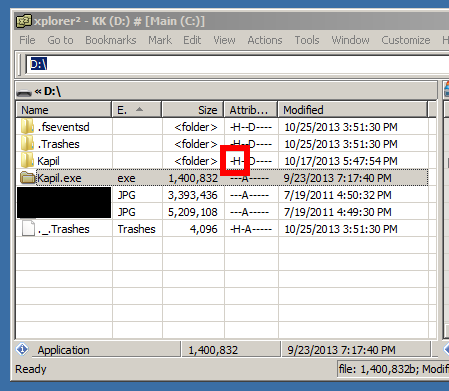Select the Kapil.exe file name

pyautogui.click(x=59, y=178)
